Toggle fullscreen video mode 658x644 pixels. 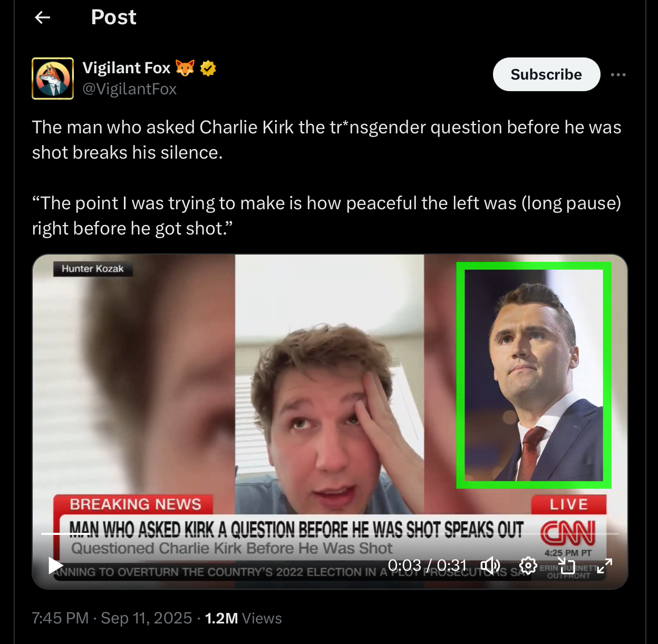pos(605,565)
